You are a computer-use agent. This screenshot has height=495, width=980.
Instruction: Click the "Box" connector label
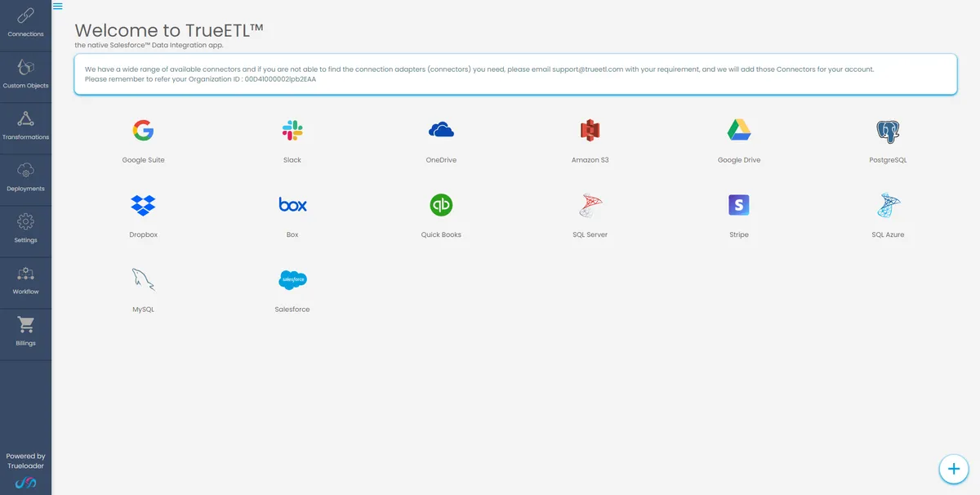click(292, 234)
